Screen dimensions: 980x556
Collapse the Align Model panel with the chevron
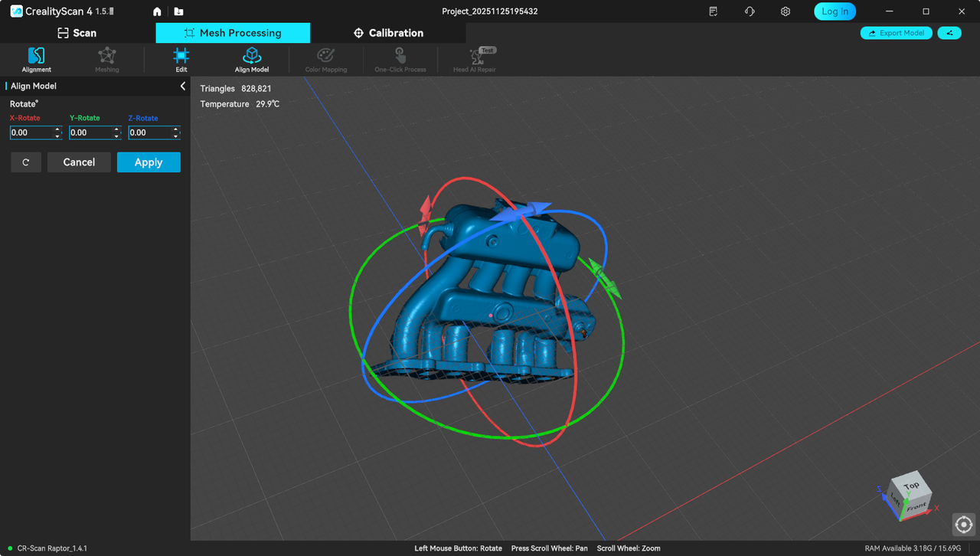[182, 86]
